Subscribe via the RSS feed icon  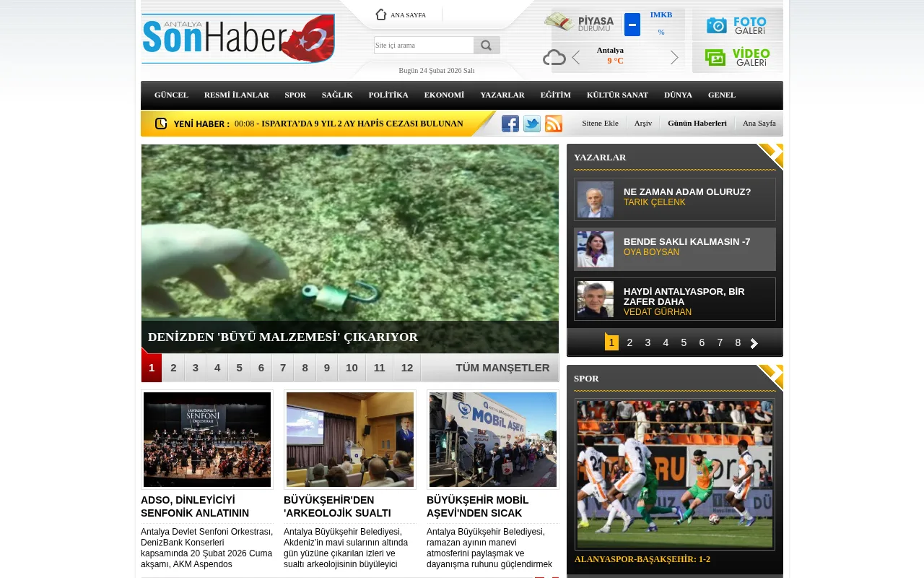[554, 124]
